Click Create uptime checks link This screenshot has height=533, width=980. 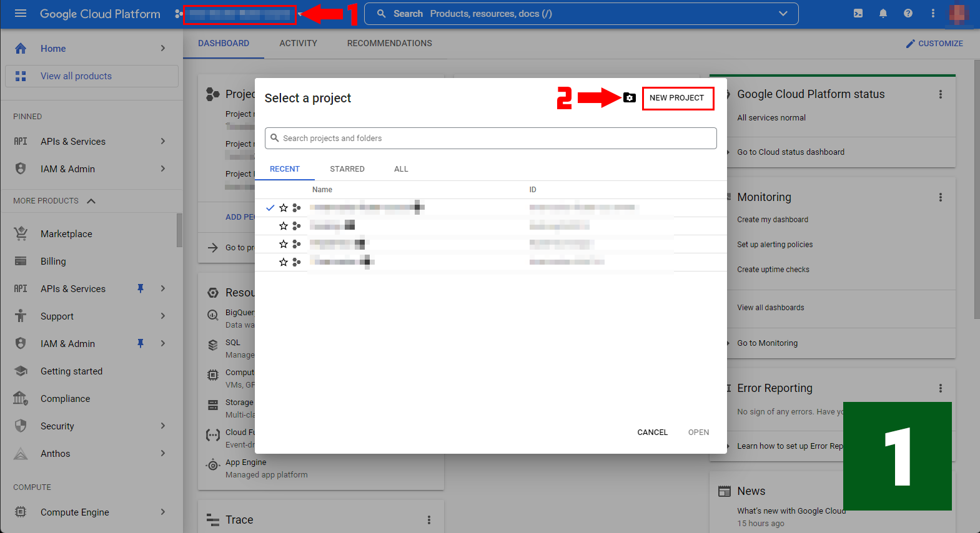pyautogui.click(x=773, y=270)
